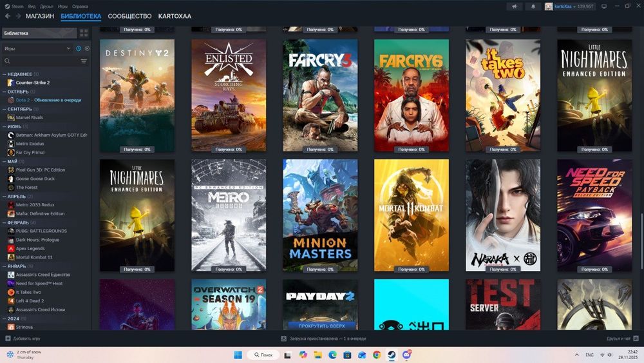Open the user avatar next to kartoXaa
This screenshot has width=644, height=363.
point(549,6)
